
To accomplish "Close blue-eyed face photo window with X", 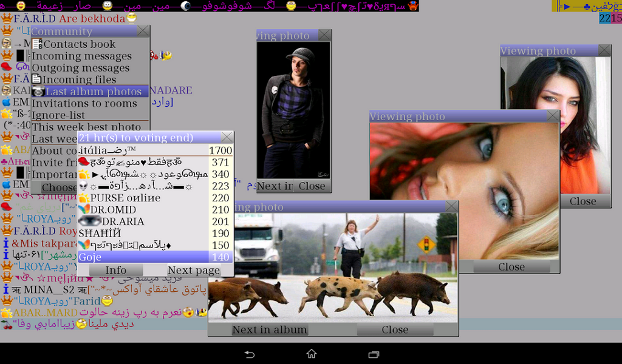I will [x=553, y=116].
